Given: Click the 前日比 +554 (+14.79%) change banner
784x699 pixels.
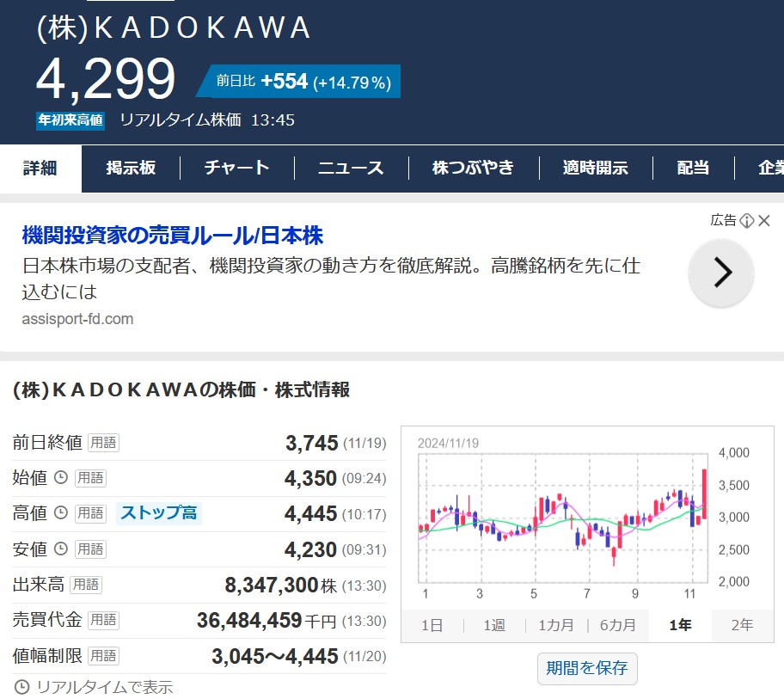Looking at the screenshot, I should (x=299, y=82).
